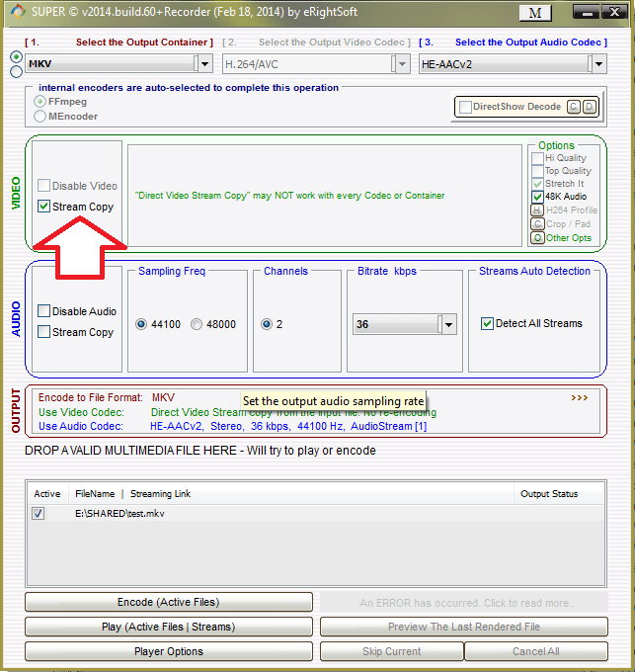
Task: Open Other Opts video options
Action: coord(537,238)
